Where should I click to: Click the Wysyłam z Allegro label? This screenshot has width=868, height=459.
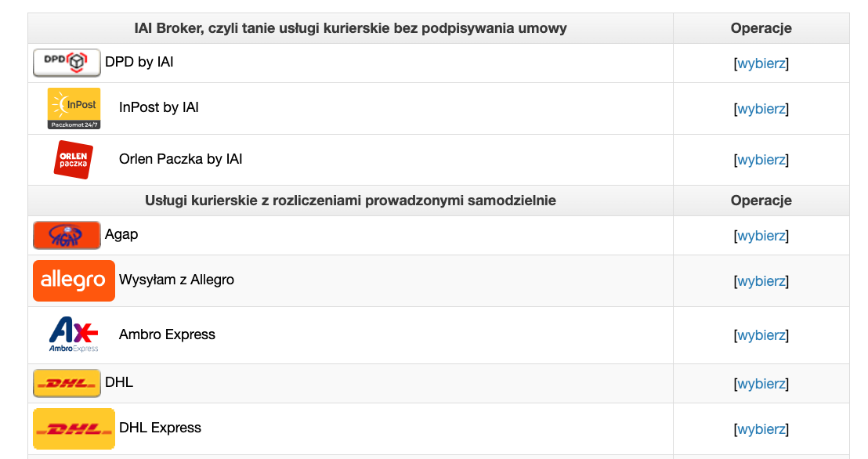176,280
